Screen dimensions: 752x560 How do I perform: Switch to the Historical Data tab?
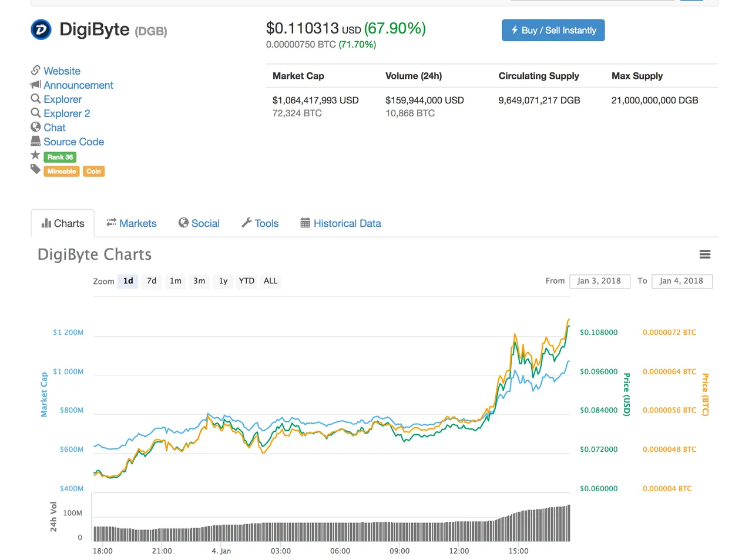pos(341,223)
